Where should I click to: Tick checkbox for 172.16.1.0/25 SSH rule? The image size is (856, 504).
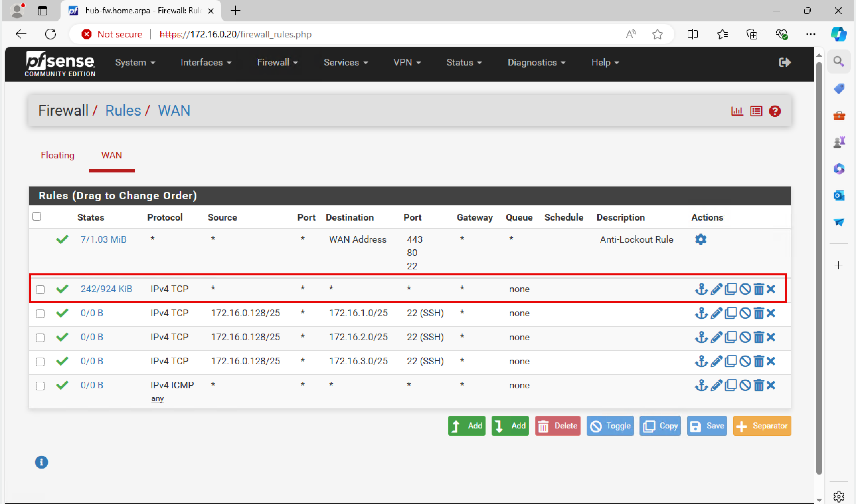click(x=40, y=313)
